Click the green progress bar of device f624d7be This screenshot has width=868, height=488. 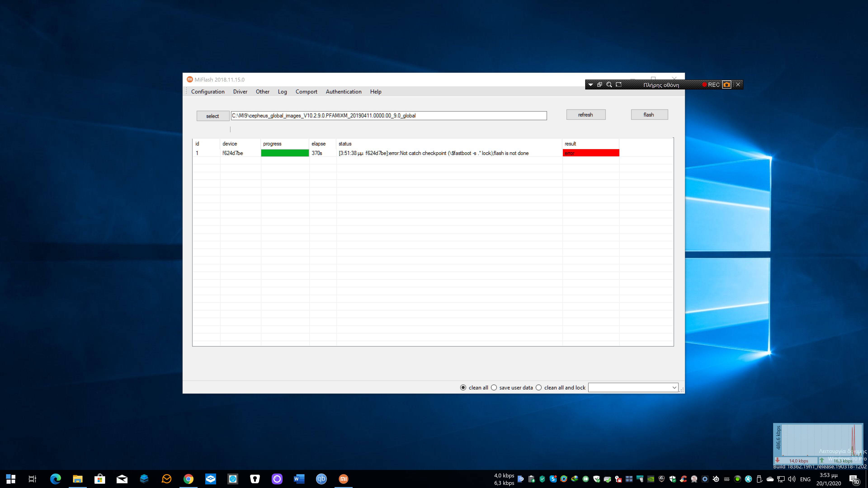coord(285,153)
